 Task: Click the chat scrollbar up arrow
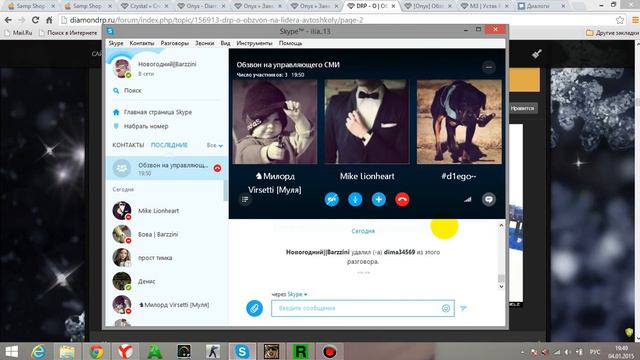[x=501, y=225]
